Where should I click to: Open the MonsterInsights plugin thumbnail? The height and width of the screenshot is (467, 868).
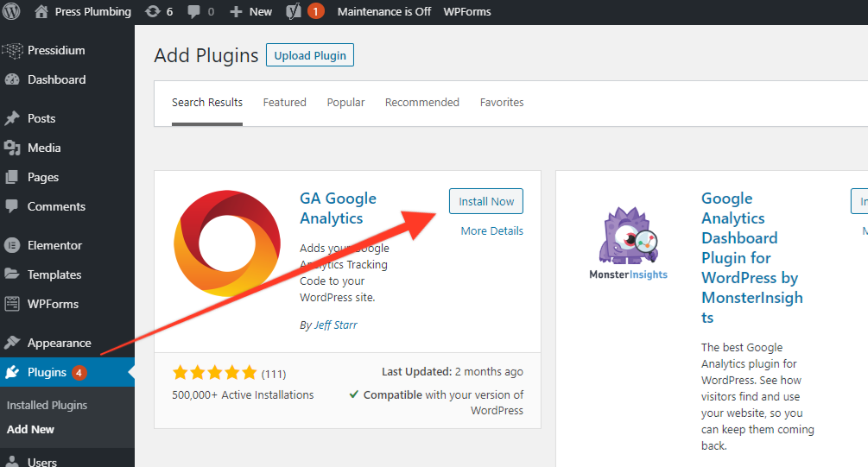click(x=628, y=243)
